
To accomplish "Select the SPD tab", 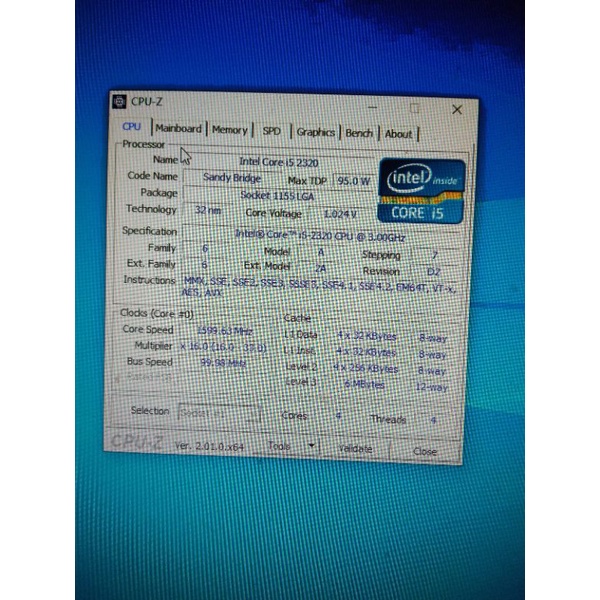I will pyautogui.click(x=271, y=131).
